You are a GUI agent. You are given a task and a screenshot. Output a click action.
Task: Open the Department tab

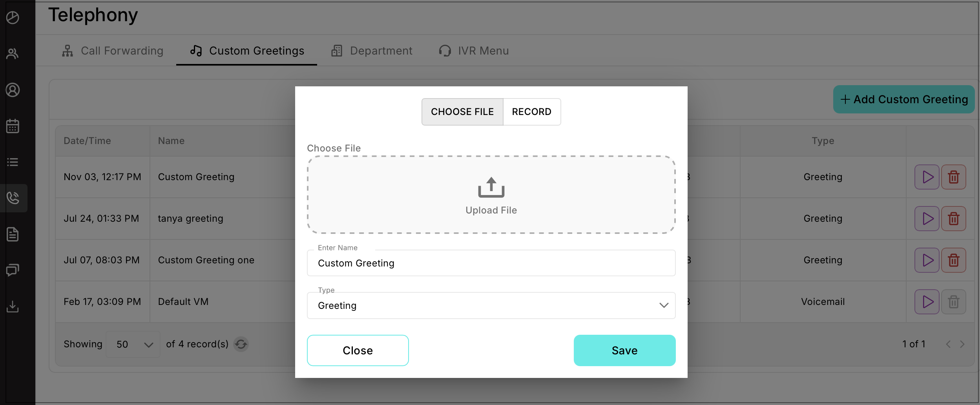coord(372,51)
